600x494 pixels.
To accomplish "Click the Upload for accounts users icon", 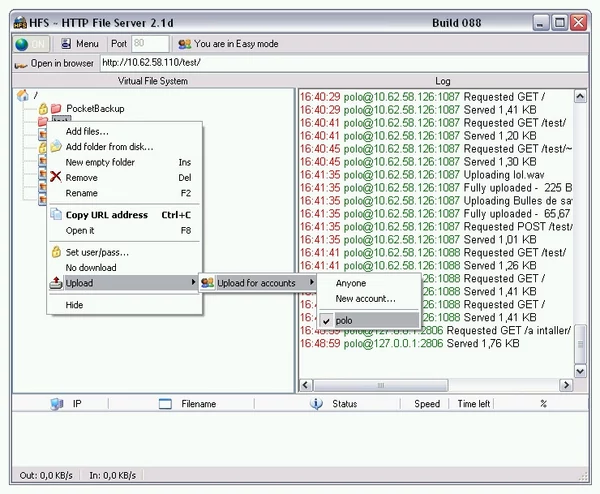I will pyautogui.click(x=207, y=283).
